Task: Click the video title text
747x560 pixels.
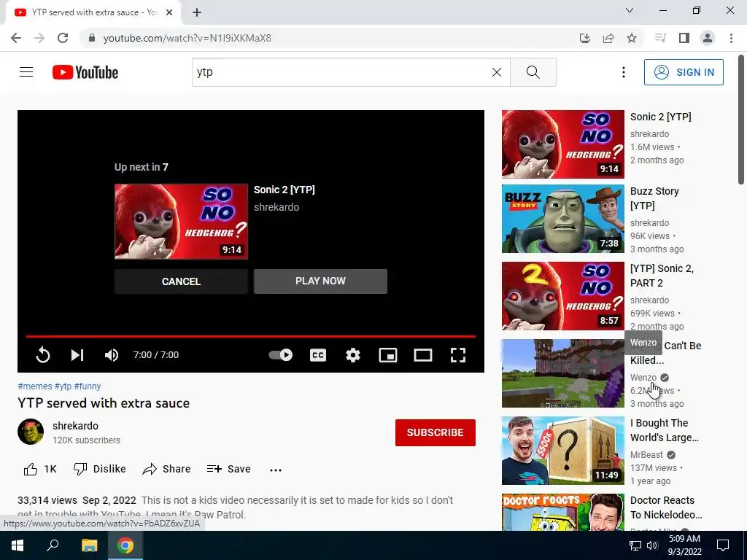Action: [104, 402]
